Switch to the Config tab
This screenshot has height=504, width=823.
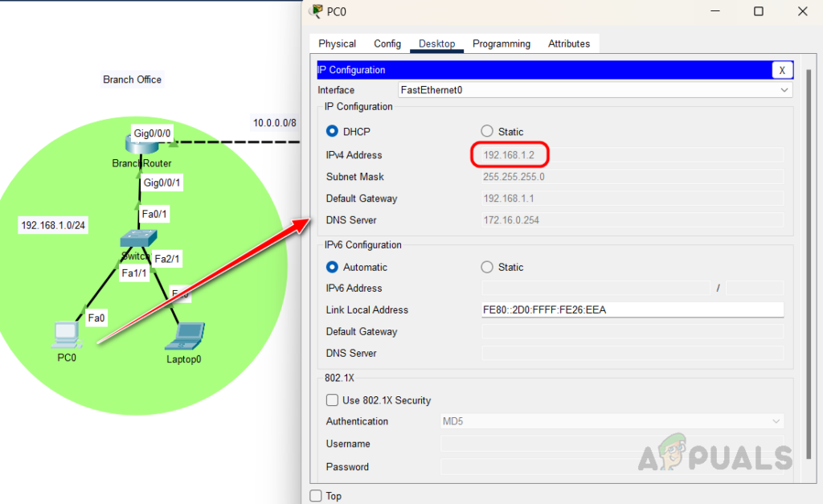tap(387, 43)
